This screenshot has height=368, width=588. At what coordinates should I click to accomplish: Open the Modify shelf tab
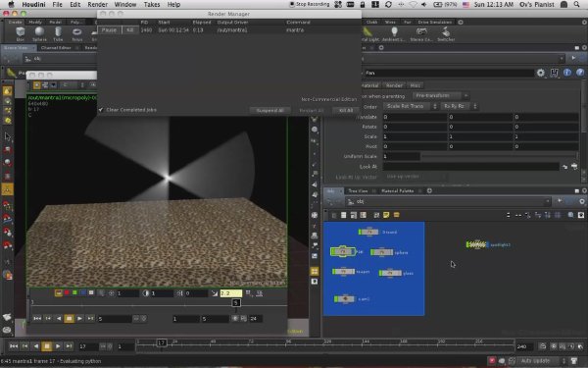pyautogui.click(x=35, y=23)
